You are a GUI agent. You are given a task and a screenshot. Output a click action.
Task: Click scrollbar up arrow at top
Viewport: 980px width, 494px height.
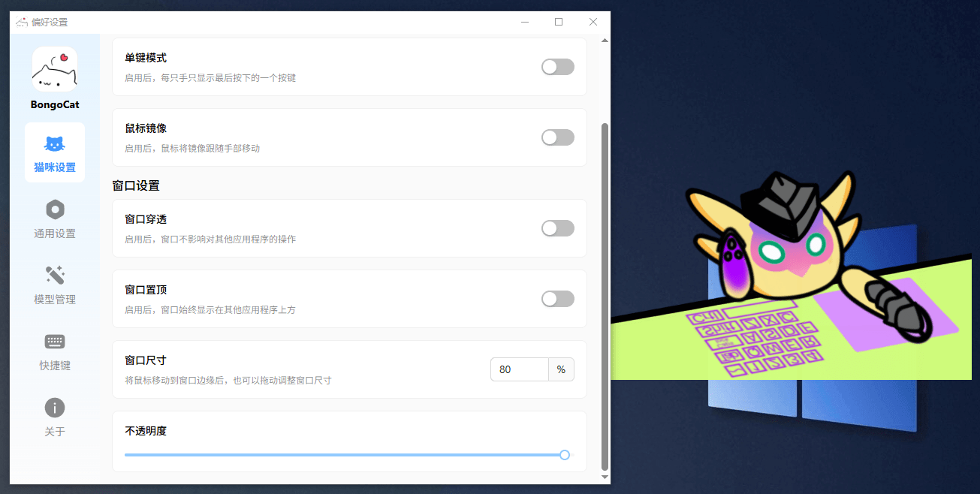(x=605, y=41)
